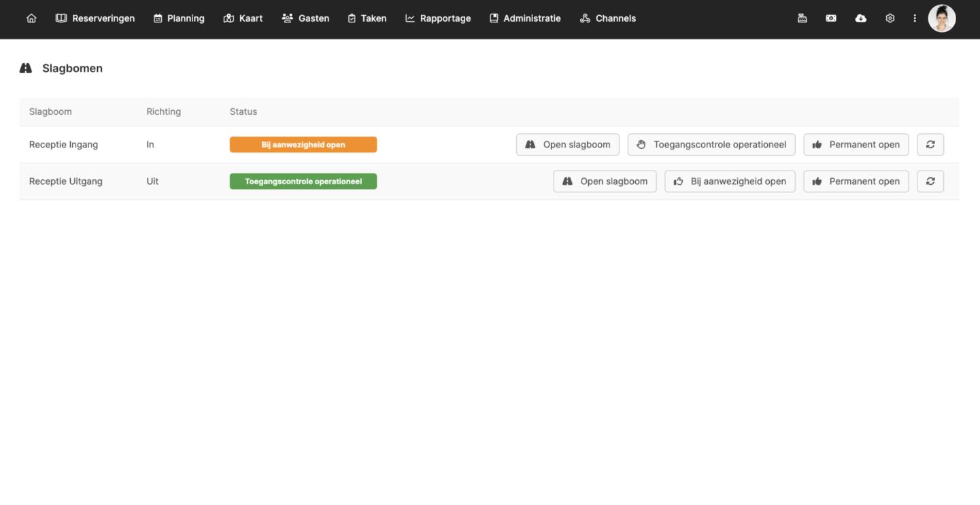Set Receptie Uitgang to Bij aanwezigheid open
This screenshot has width=980, height=505.
click(x=730, y=181)
